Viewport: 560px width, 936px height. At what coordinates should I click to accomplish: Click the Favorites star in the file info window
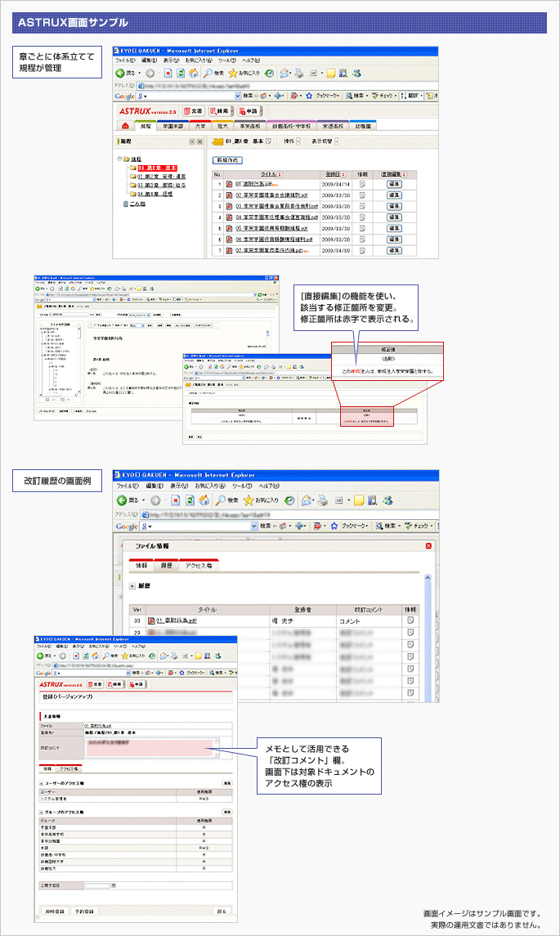click(249, 500)
